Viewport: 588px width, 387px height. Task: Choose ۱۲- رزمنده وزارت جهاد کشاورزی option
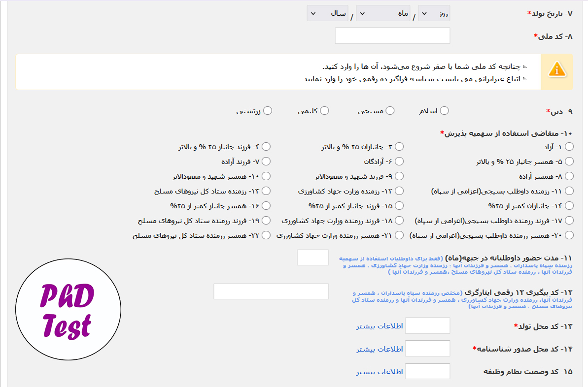tap(399, 191)
